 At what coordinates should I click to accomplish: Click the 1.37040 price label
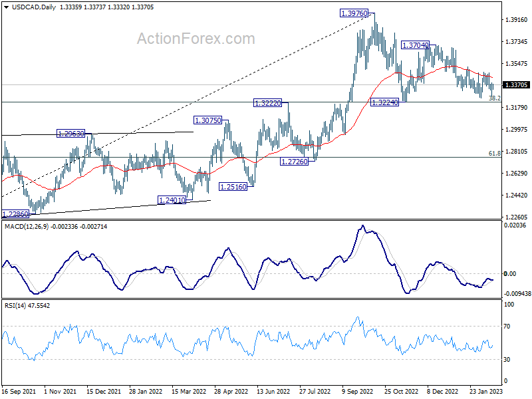(415, 45)
